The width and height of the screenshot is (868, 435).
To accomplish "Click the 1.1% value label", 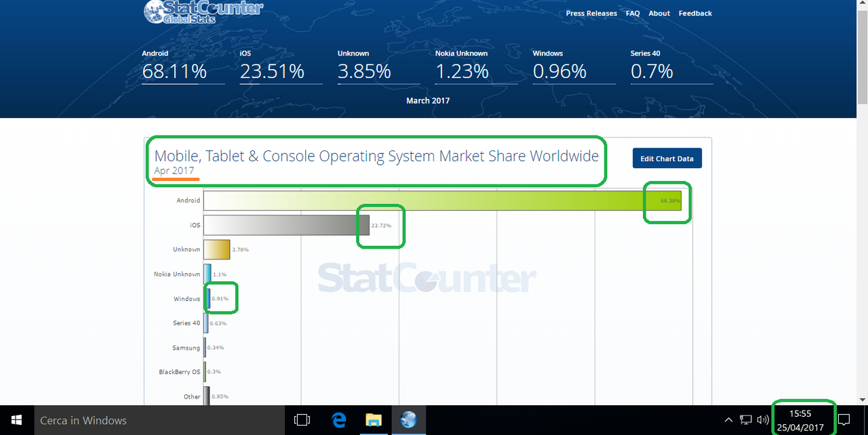I will 220,274.
